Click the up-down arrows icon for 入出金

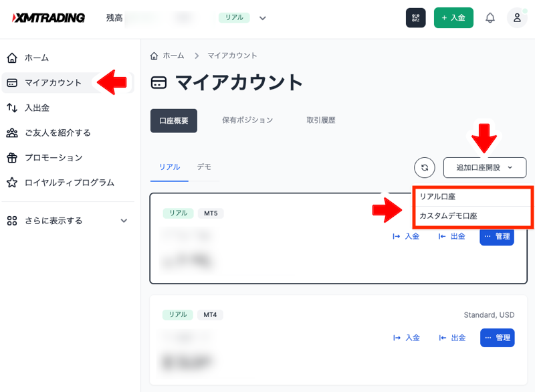coord(12,108)
